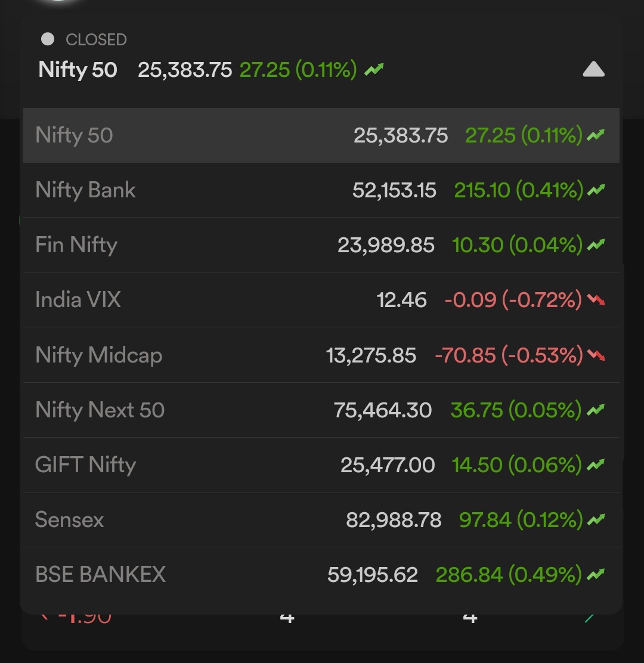Viewport: 644px width, 663px height.
Task: Choose BSE BANKEX from the list
Action: (x=321, y=575)
